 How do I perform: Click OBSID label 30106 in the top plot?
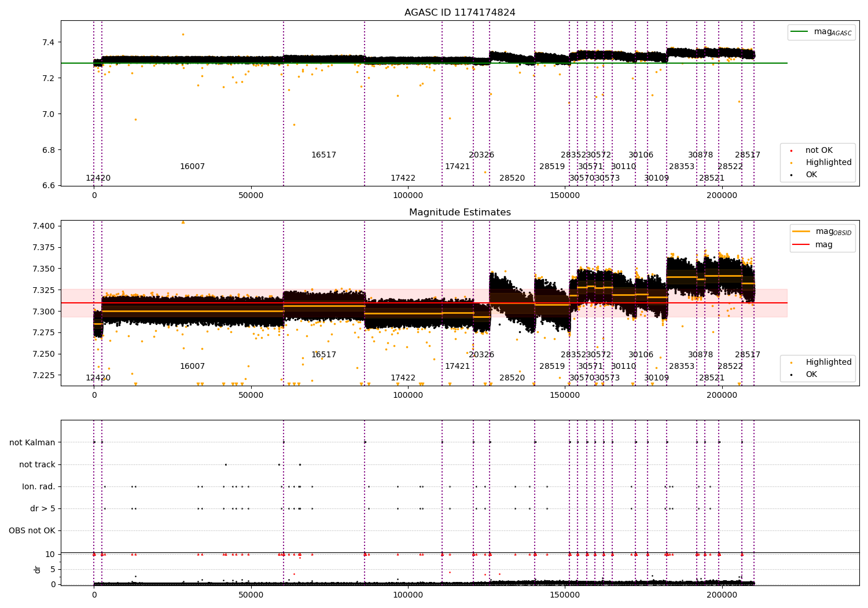641,155
